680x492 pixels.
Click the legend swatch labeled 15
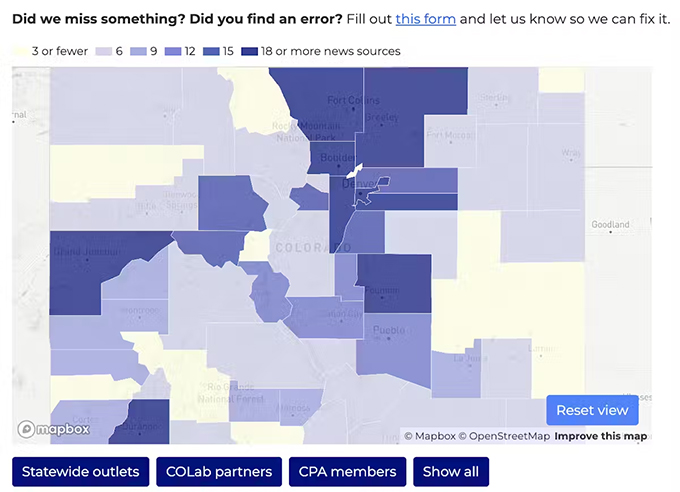211,51
